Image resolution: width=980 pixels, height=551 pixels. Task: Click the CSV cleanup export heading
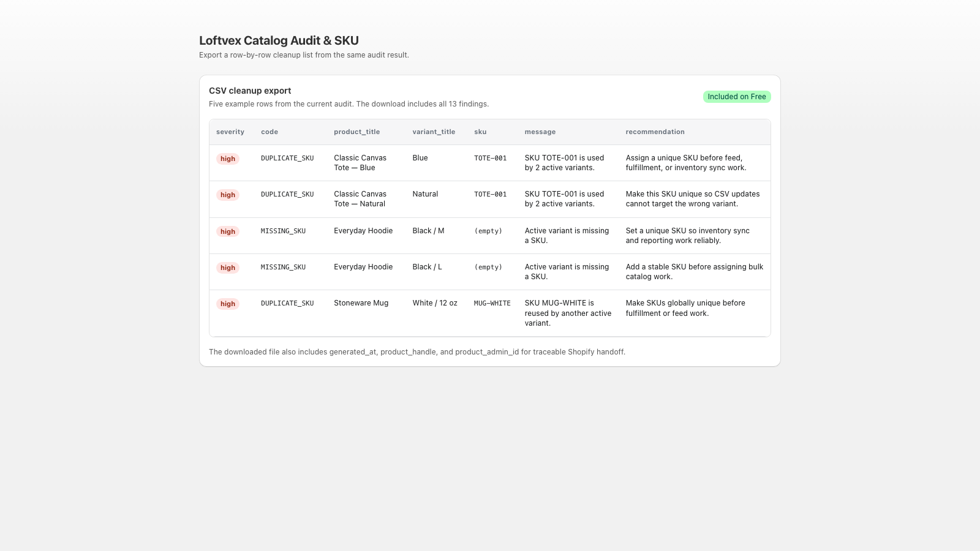coord(250,91)
